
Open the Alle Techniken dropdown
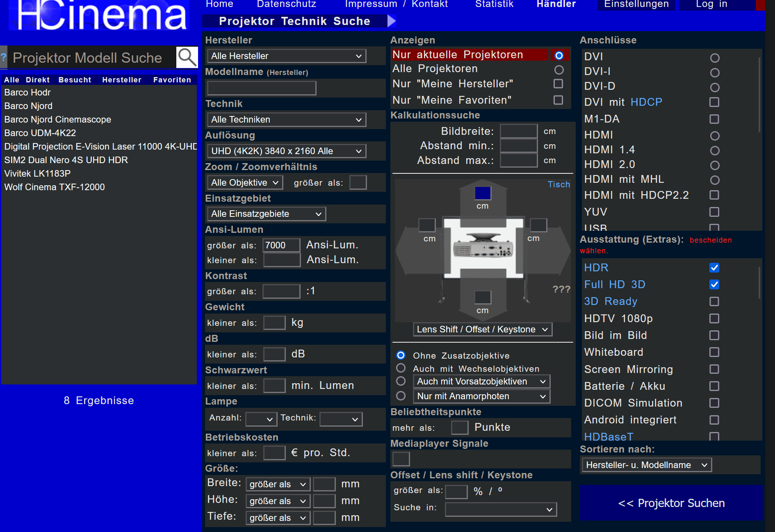(286, 120)
